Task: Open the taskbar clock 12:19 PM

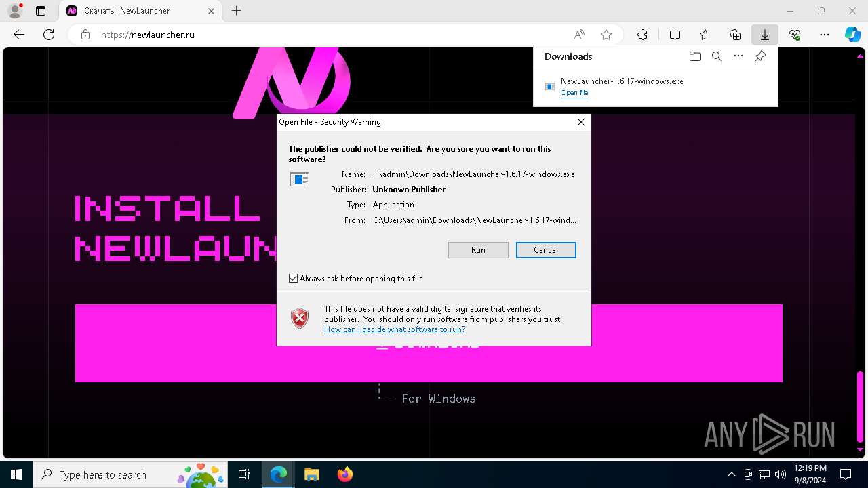Action: pos(810,474)
